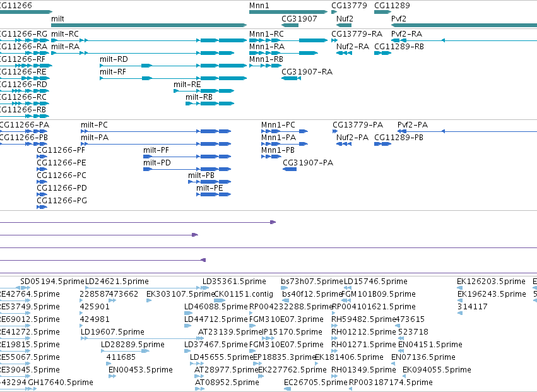Viewport: 537px width, 392px height.
Task: Click the RH01349.5prime EST label
Action: click(x=363, y=370)
